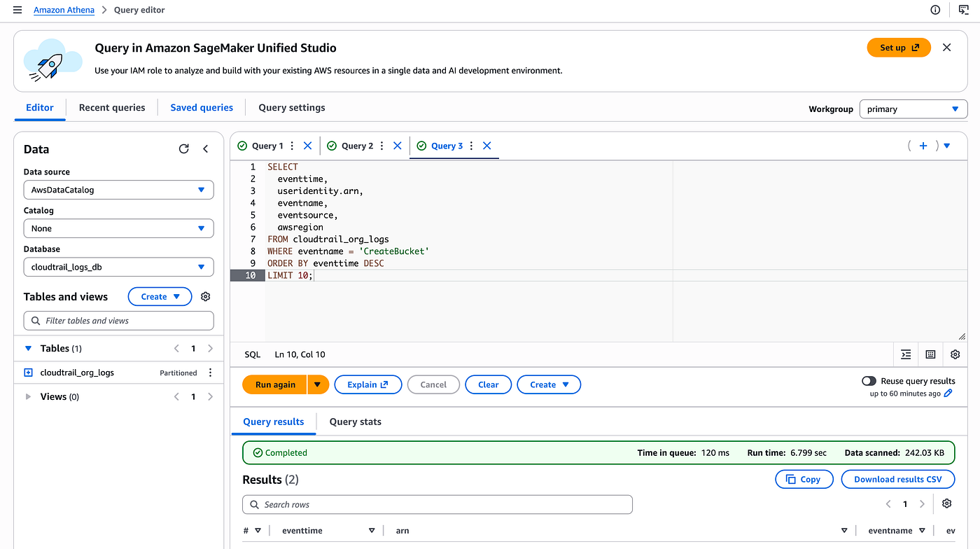Open the hamburger navigation menu
980x549 pixels.
(x=17, y=11)
